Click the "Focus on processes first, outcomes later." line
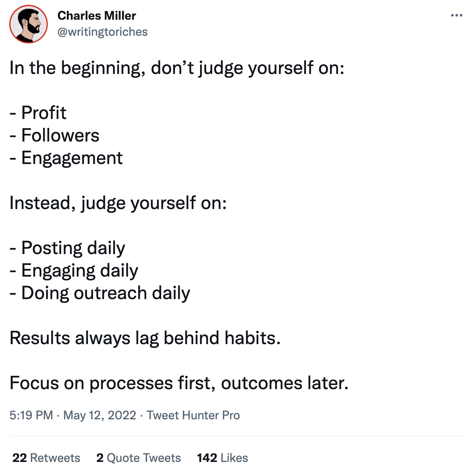475x476 pixels. point(179,383)
